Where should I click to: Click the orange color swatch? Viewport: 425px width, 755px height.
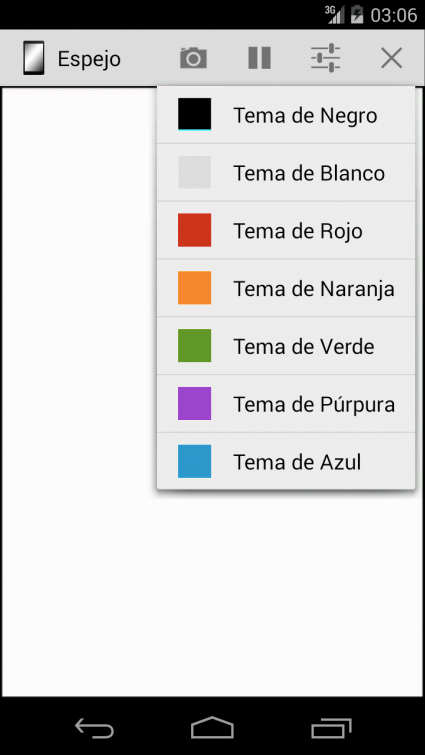pos(194,288)
